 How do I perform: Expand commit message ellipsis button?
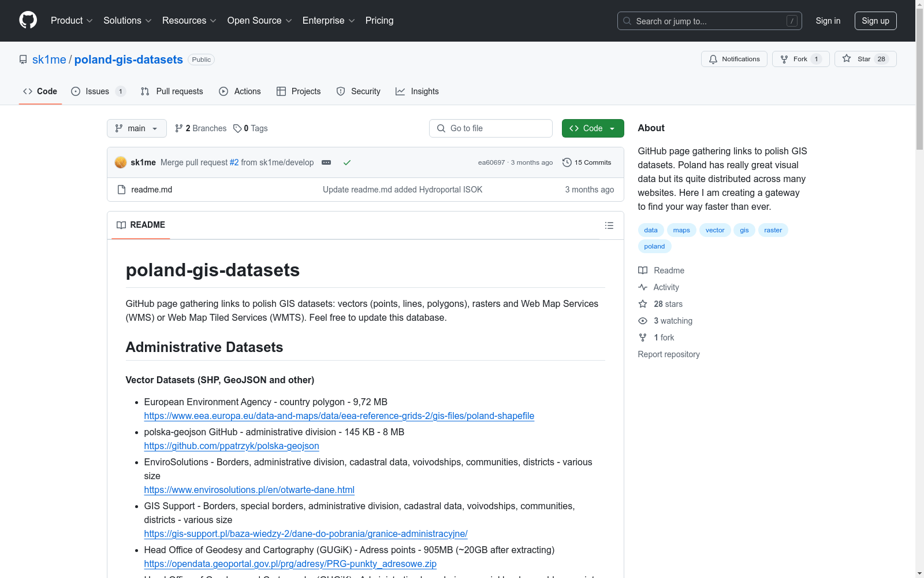click(326, 162)
